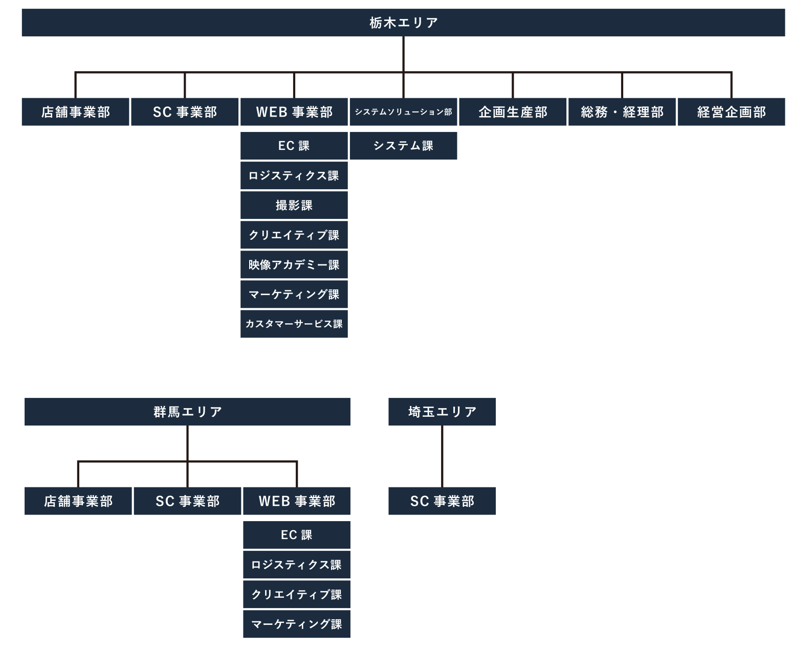This screenshot has width=812, height=651.
Task: Click WEB 事業部 under 群馬エリア
Action: click(x=297, y=501)
